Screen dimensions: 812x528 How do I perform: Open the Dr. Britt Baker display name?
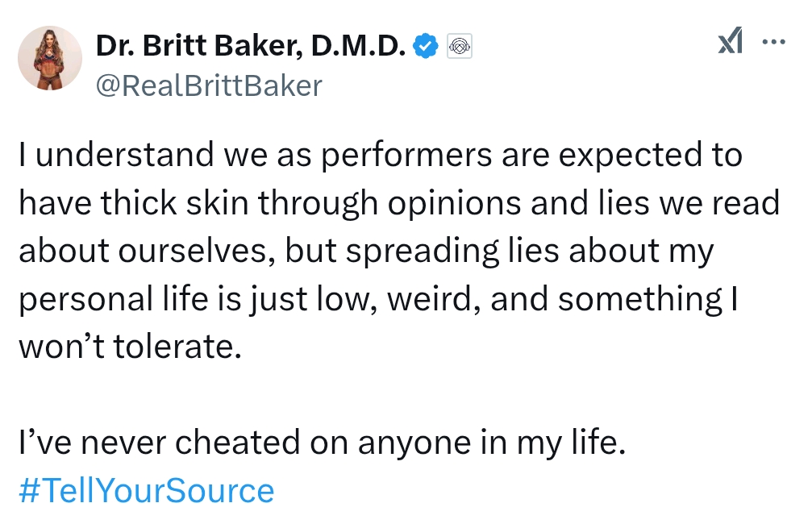coord(251,46)
